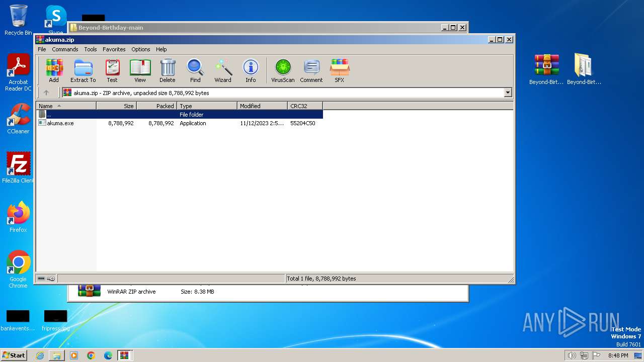Open Windows Explorer taskbar icon

57,355
